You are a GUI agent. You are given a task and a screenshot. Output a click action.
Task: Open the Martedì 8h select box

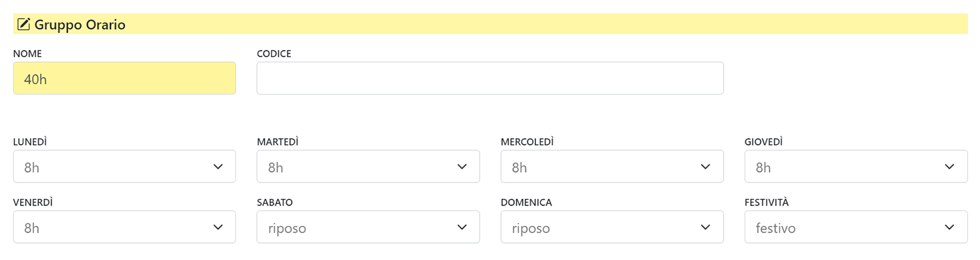pos(368,167)
